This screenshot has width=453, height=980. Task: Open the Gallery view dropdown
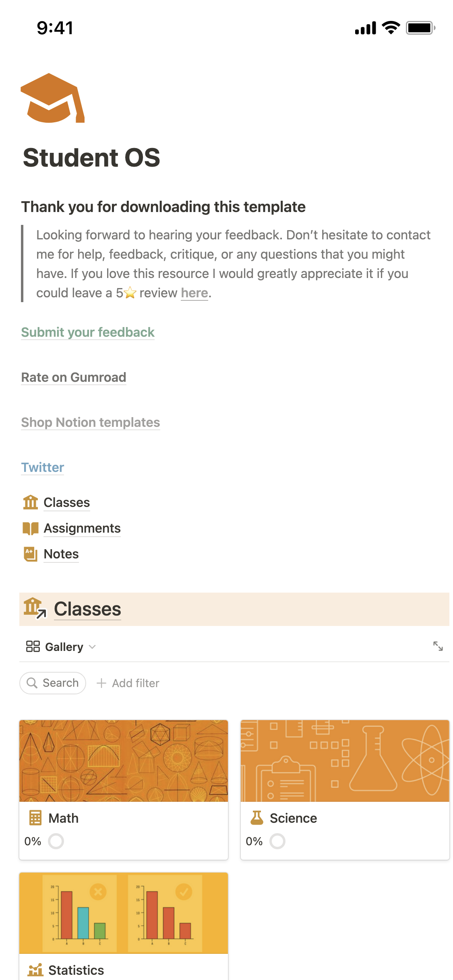pyautogui.click(x=61, y=647)
